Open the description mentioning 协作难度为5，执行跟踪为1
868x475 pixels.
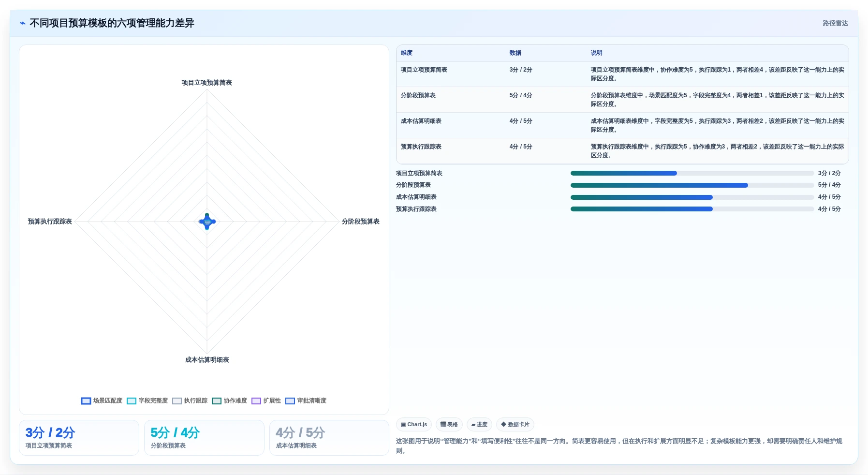coord(718,74)
